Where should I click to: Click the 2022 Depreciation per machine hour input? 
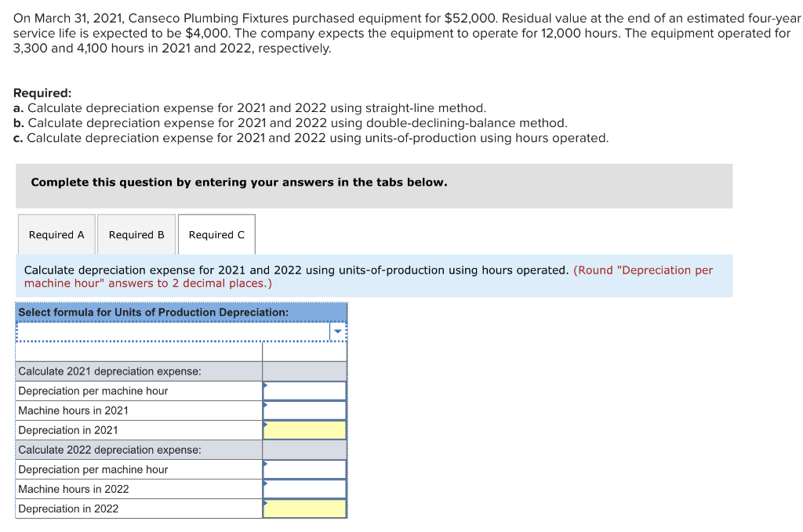click(305, 469)
